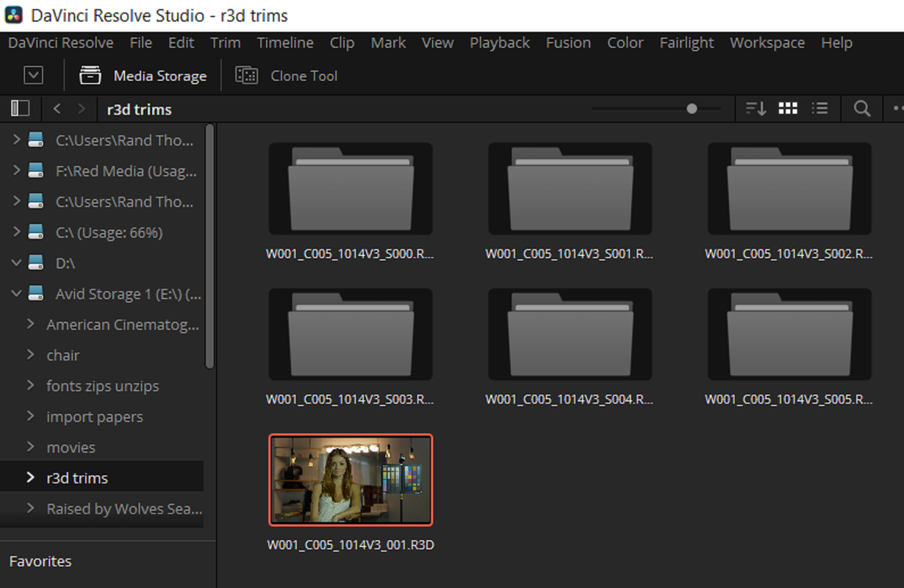Adjust the thumbnail size slider
Viewport: 904px width, 588px height.
pos(692,109)
